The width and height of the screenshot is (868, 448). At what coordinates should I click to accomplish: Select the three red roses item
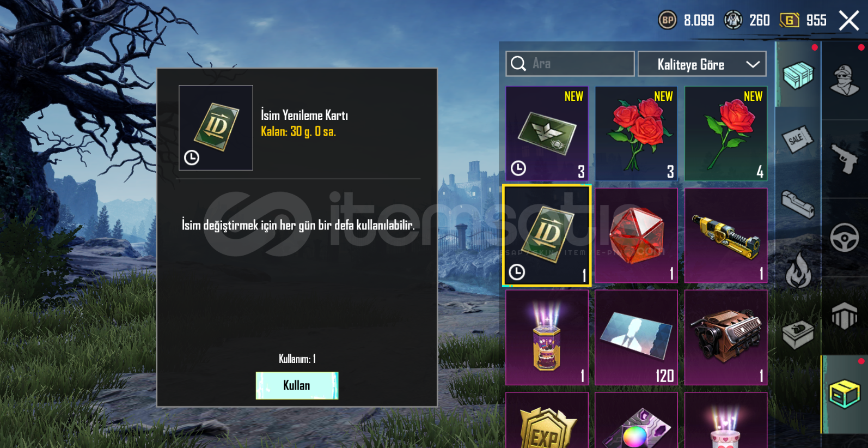click(x=637, y=134)
